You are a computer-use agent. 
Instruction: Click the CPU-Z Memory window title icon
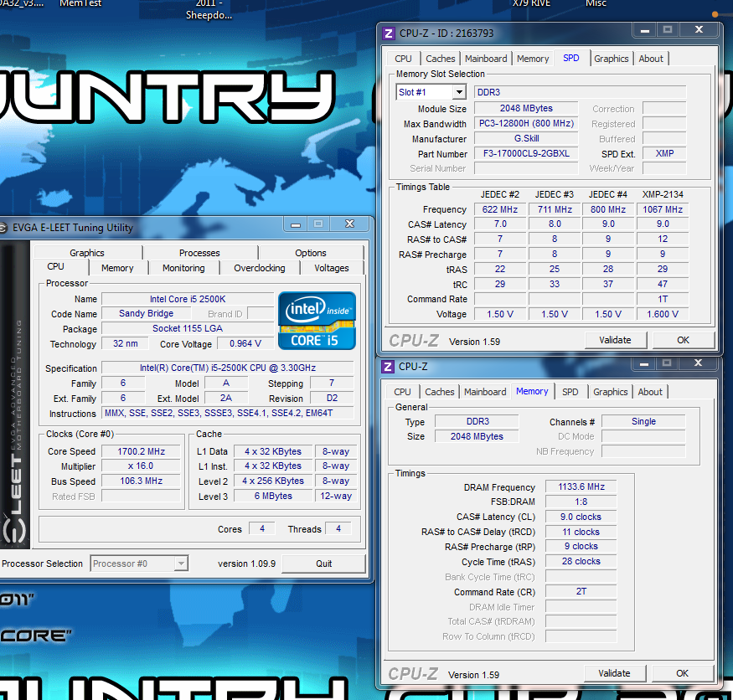388,367
